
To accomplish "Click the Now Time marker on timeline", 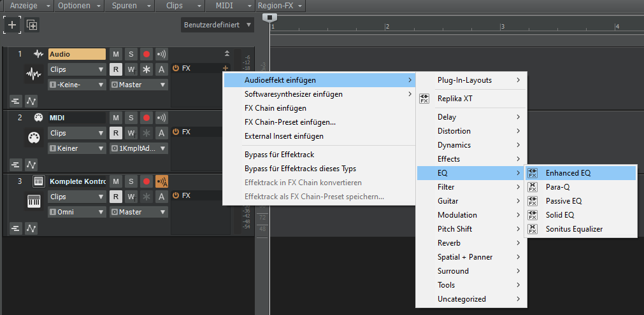I will pyautogui.click(x=270, y=18).
